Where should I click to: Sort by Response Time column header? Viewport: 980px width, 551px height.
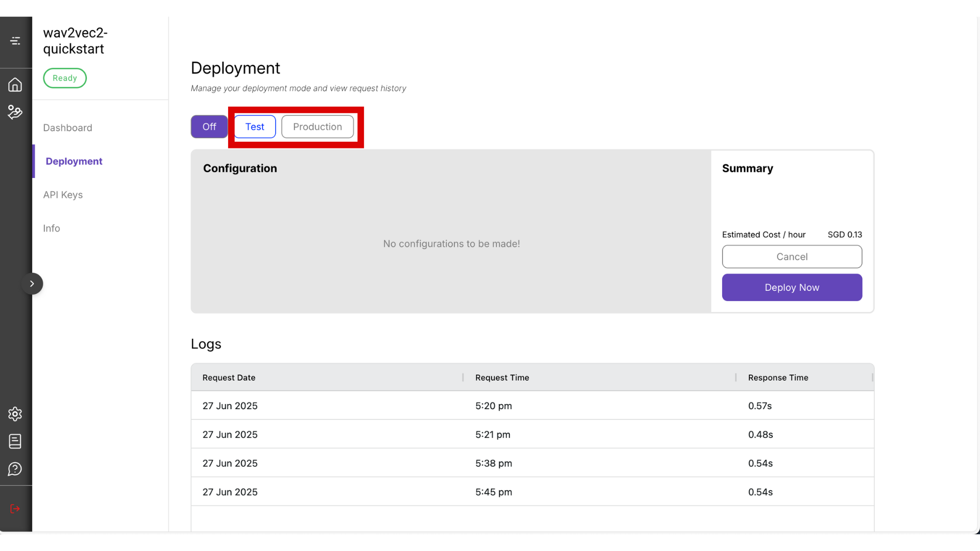click(x=778, y=378)
